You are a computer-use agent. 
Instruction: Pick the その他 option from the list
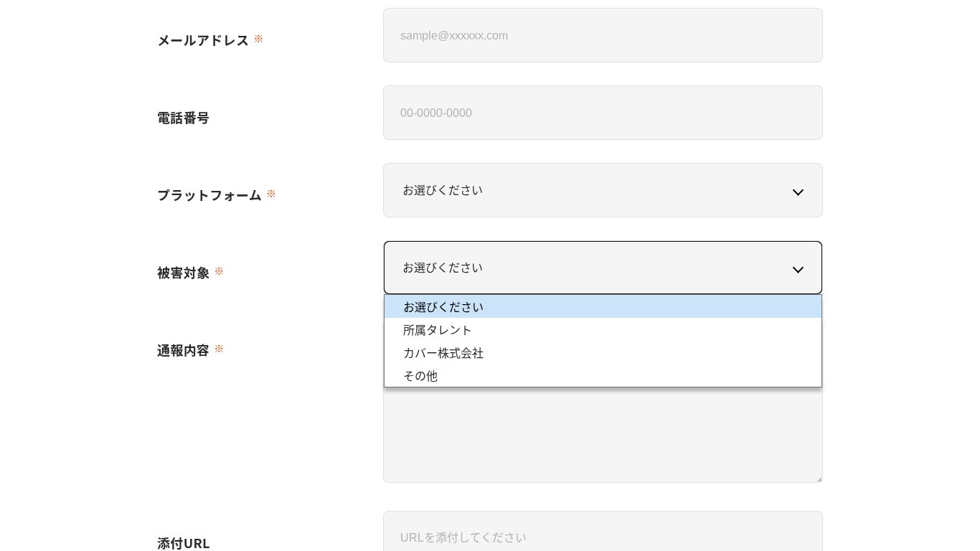point(420,376)
